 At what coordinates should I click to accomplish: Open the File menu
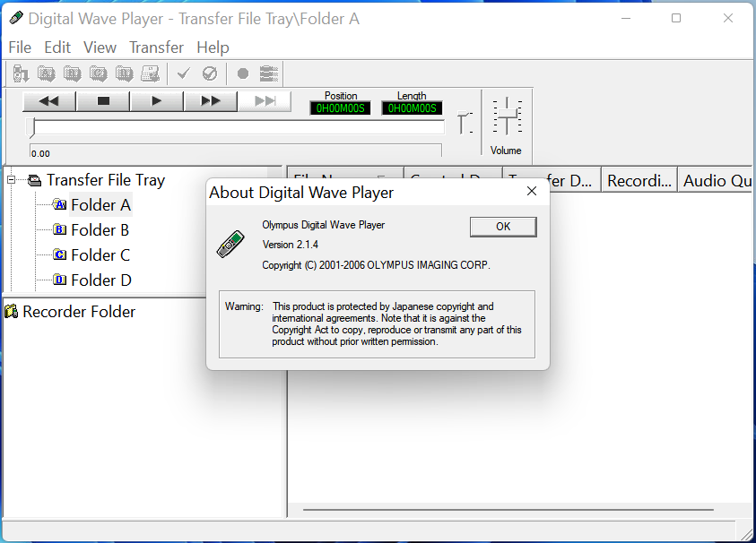click(x=20, y=47)
